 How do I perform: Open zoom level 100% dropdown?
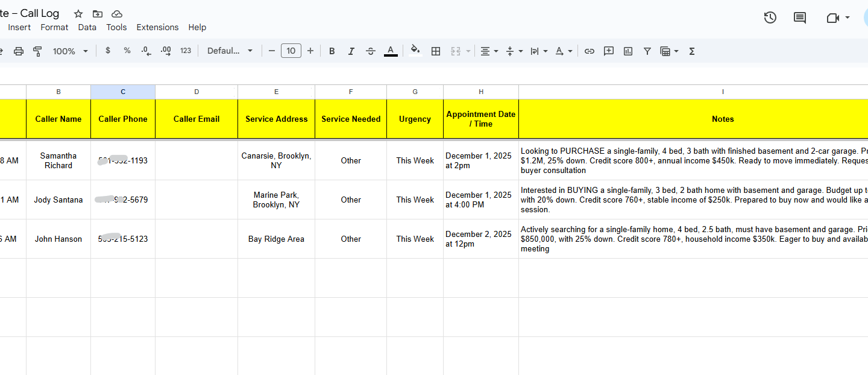tap(70, 51)
